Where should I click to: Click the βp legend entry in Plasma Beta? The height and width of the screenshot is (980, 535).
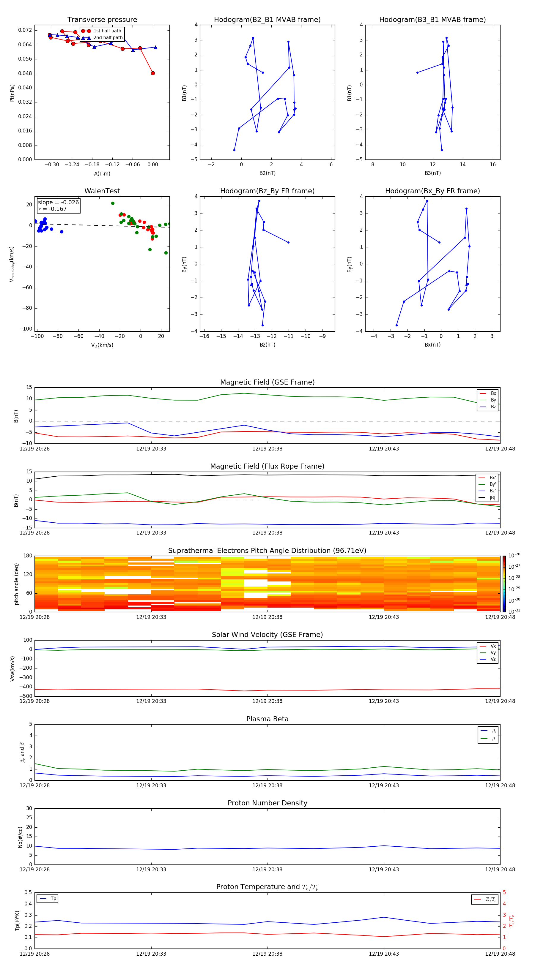pos(488,731)
